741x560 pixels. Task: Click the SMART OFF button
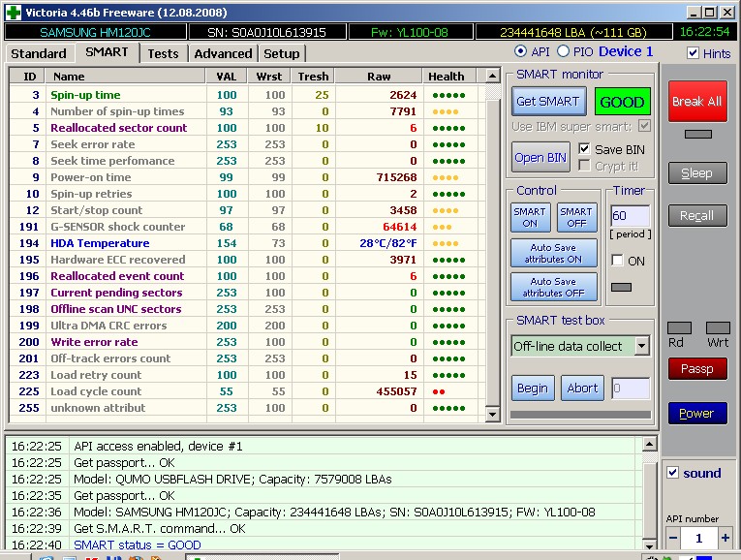click(576, 217)
